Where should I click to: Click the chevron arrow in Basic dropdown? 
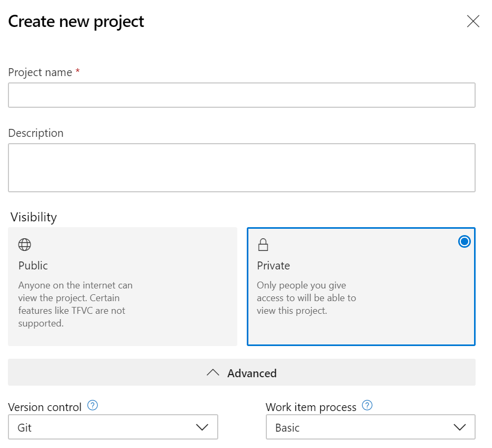click(459, 427)
